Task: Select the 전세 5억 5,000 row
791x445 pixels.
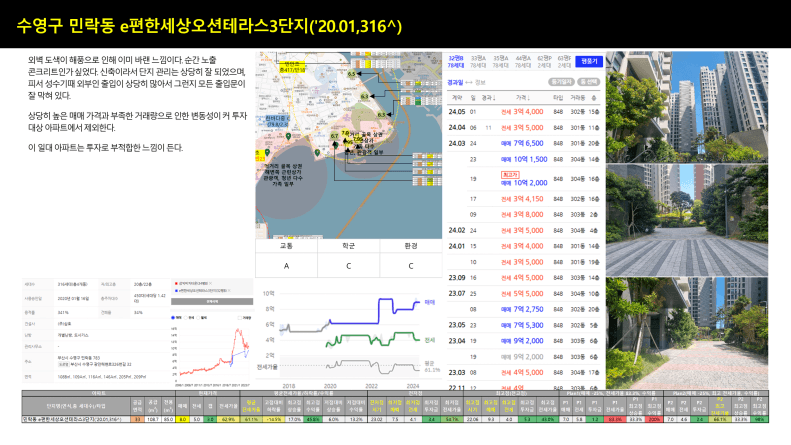Action: pos(524,293)
